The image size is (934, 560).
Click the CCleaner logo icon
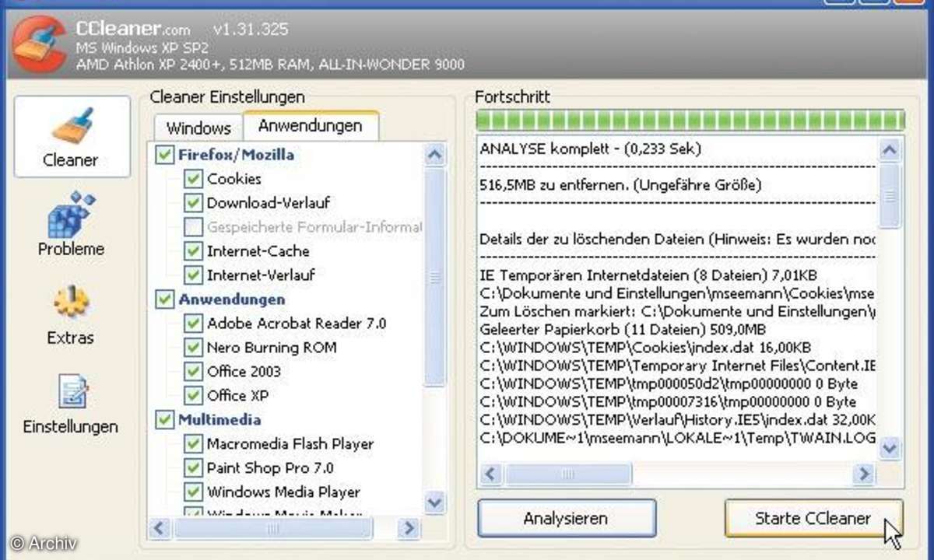point(39,43)
